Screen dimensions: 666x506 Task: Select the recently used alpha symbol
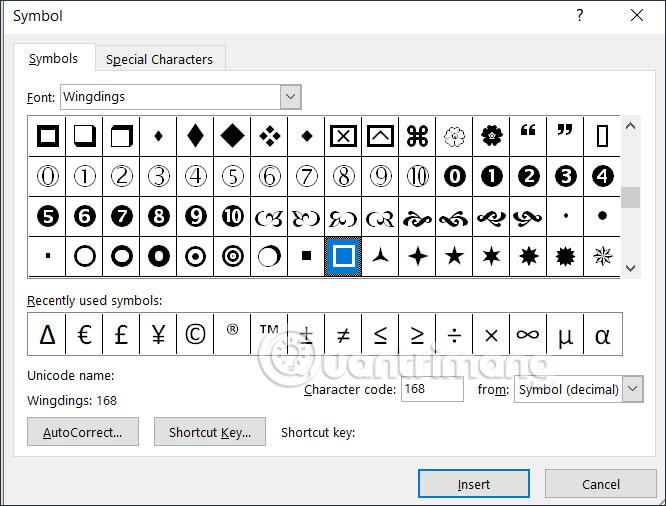click(602, 334)
